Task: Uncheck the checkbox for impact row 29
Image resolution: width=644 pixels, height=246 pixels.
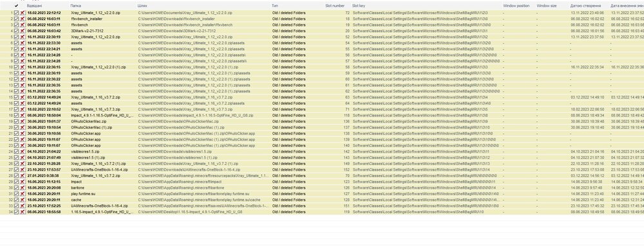Action: (17, 182)
